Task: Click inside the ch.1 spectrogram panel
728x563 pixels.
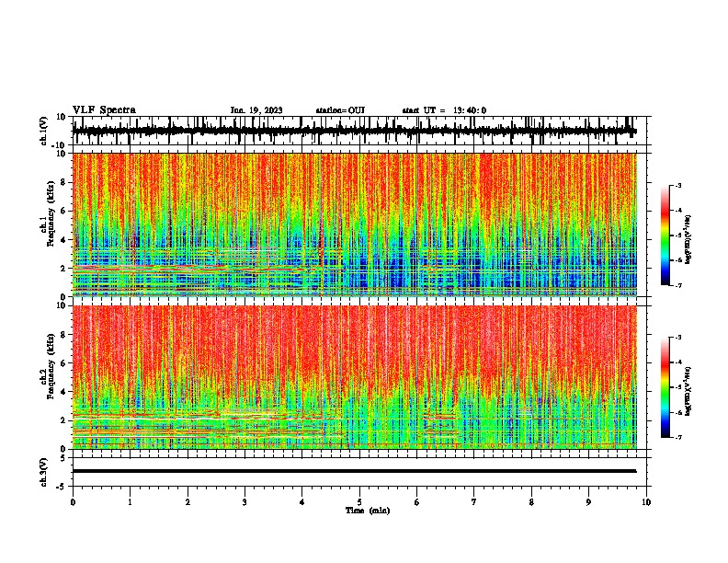Action: (355, 224)
